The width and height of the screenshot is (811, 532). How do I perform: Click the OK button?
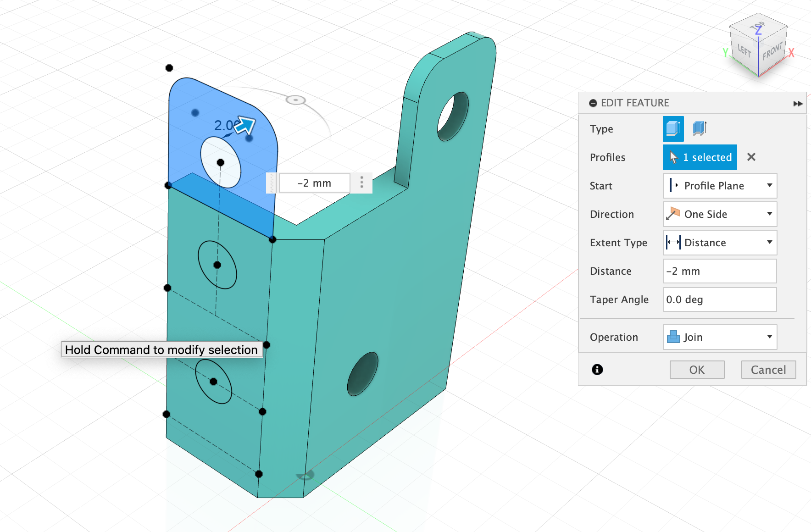697,370
